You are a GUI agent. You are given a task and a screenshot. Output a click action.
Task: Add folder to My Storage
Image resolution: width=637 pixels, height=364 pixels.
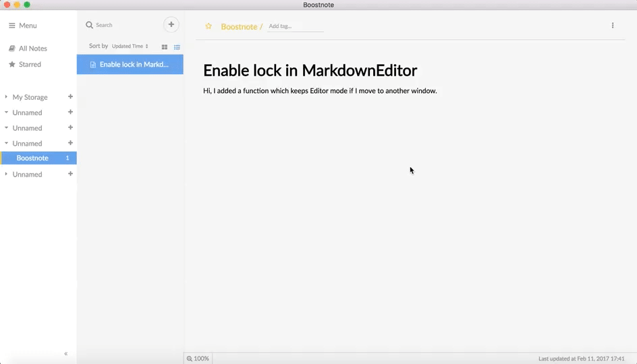70,96
